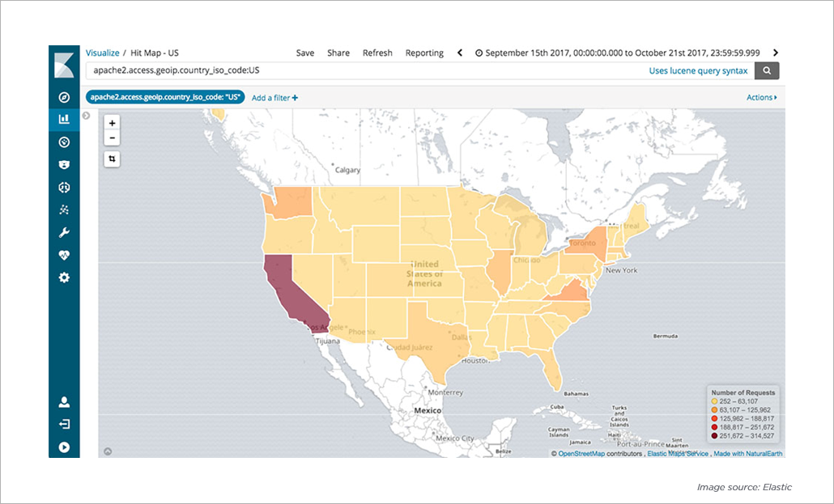Zoom out using the minus button

click(111, 138)
